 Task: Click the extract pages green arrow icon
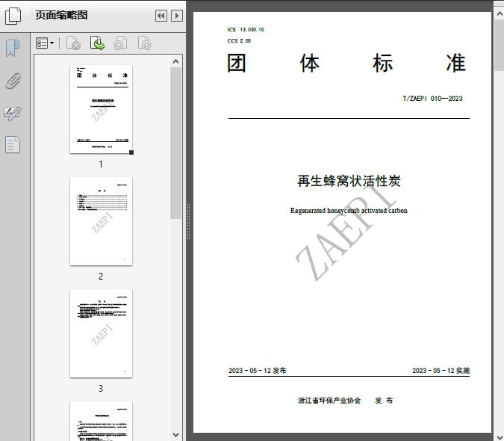(97, 43)
